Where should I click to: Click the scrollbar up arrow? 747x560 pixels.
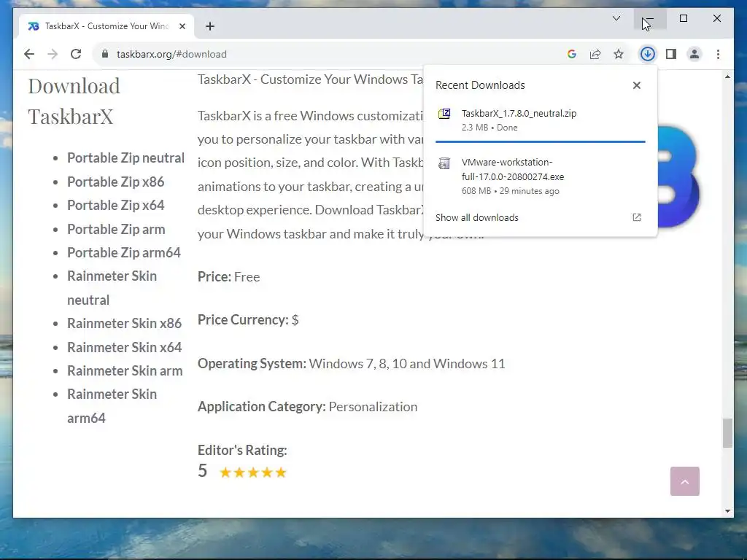727,77
